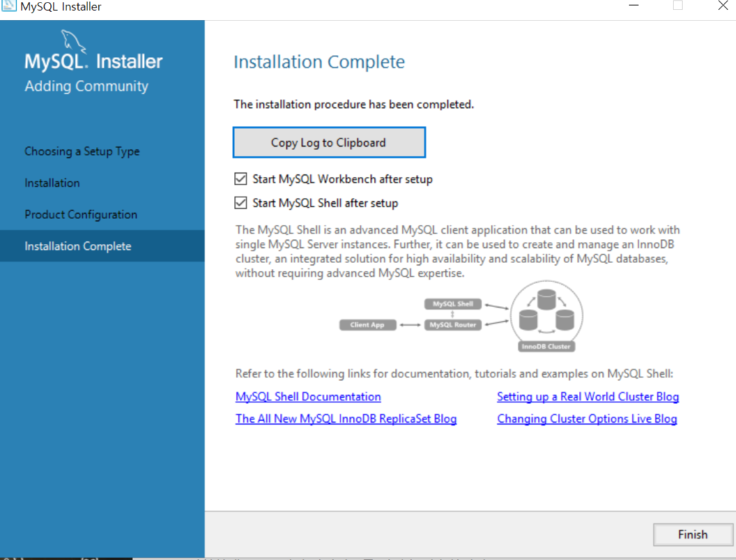
Task: Click the MySQL dolphin logo
Action: (x=73, y=42)
